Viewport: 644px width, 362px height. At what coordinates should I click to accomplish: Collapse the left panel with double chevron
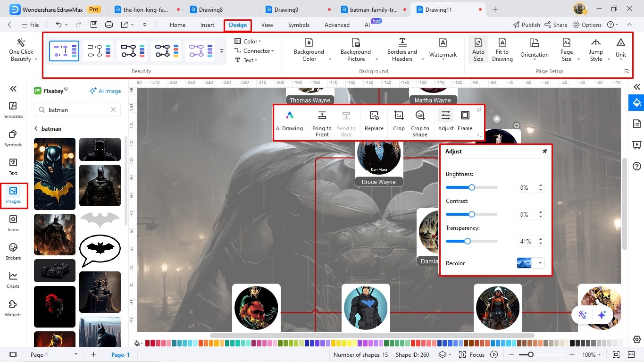pyautogui.click(x=13, y=89)
